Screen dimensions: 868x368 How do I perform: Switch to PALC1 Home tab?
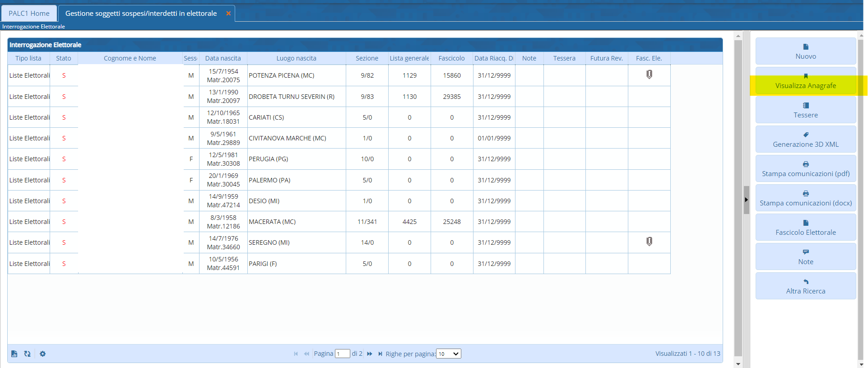(29, 14)
